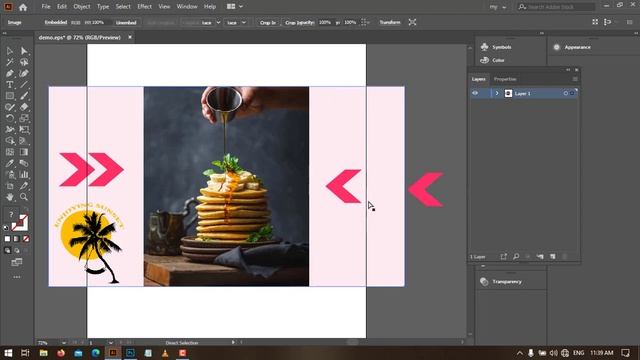The image size is (640, 360).
Task: Open the Window menu
Action: 187,7
